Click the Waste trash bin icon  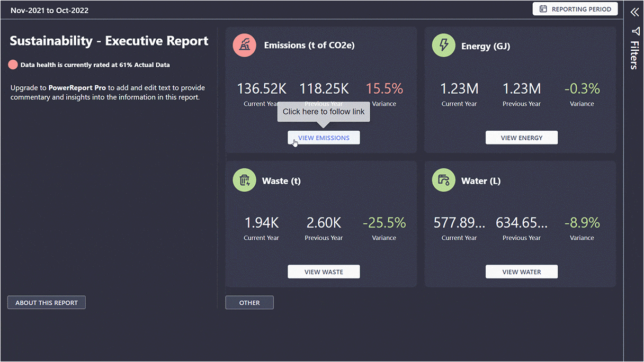tap(244, 180)
